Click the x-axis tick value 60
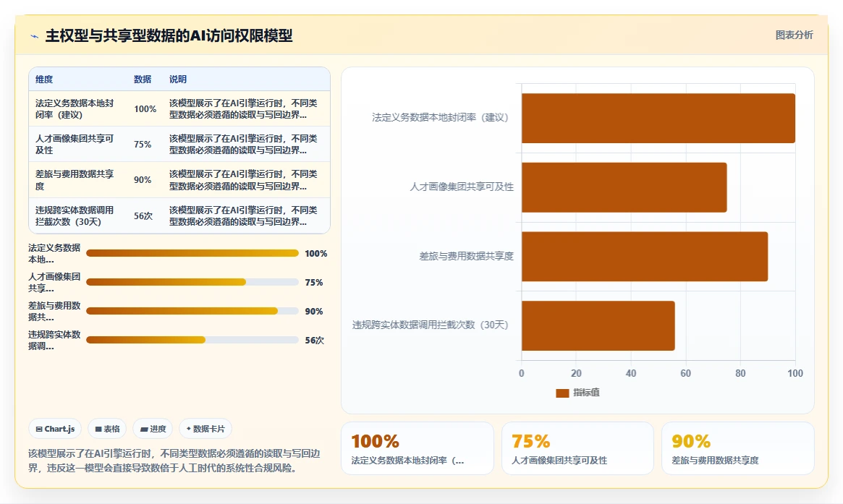The height and width of the screenshot is (504, 843). pos(685,373)
